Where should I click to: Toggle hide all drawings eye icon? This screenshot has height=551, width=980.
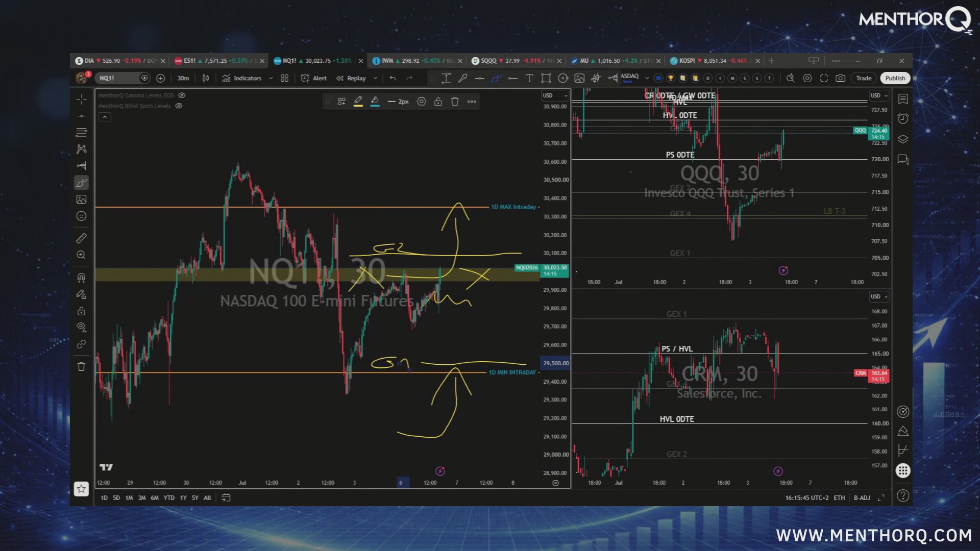pyautogui.click(x=81, y=327)
